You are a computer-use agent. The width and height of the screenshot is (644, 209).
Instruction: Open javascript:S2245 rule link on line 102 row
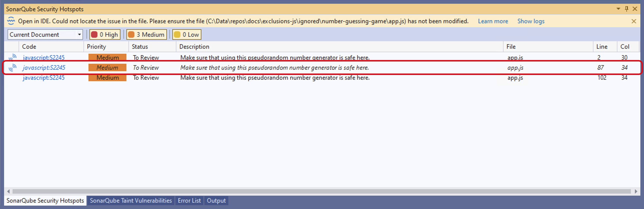pos(44,77)
